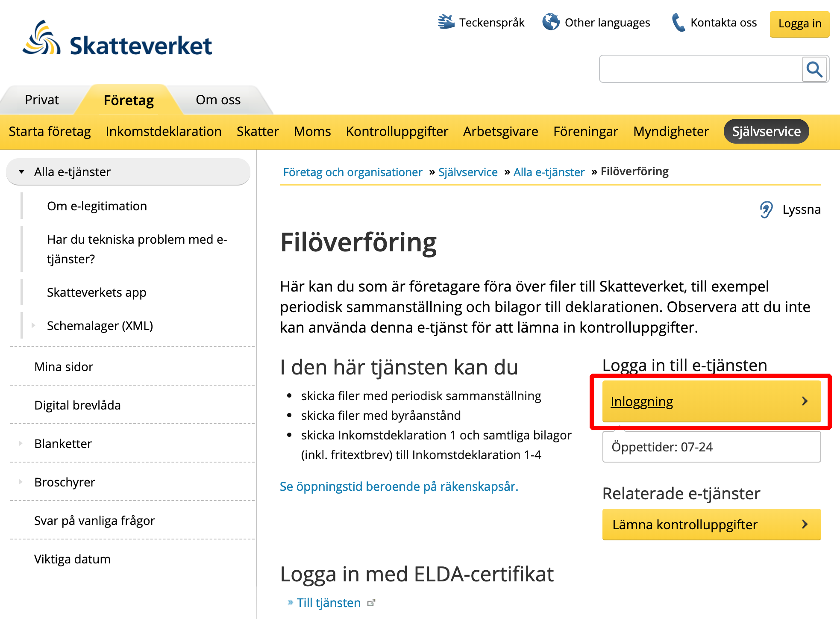Click the Öppettider: 07-24 info box

712,447
